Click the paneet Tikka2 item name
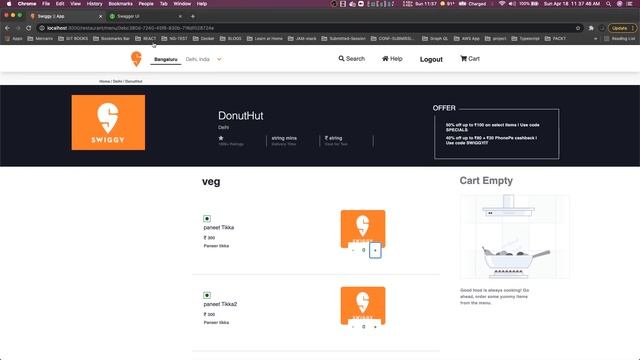The image size is (640, 360). coord(220,304)
